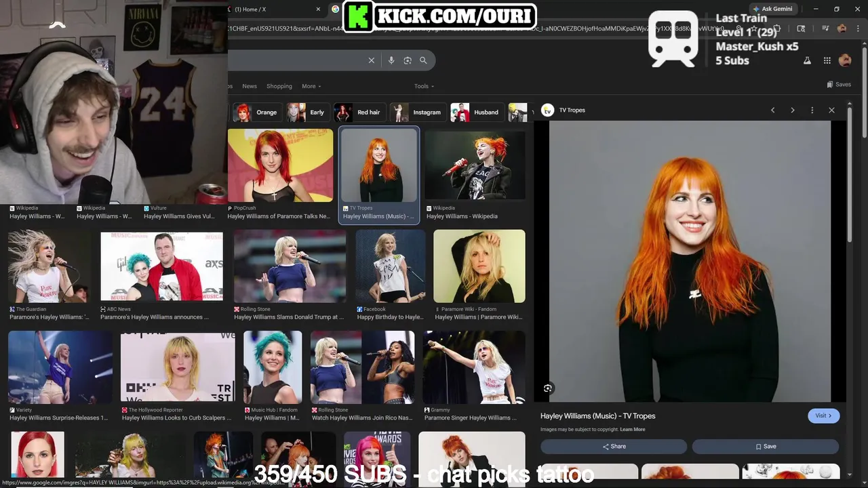Open Variety Surprise-Releases thumbnail
This screenshot has width=868, height=488.
coord(60,367)
